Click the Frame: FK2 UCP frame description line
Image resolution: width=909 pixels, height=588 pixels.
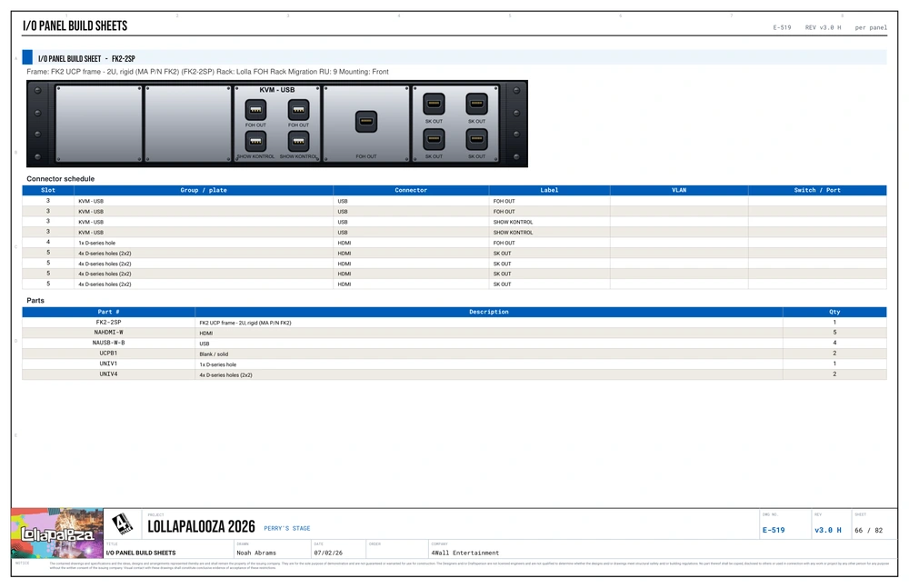[x=207, y=72]
